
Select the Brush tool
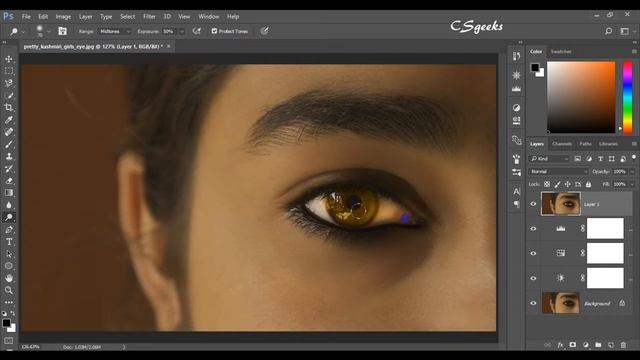[x=9, y=144]
